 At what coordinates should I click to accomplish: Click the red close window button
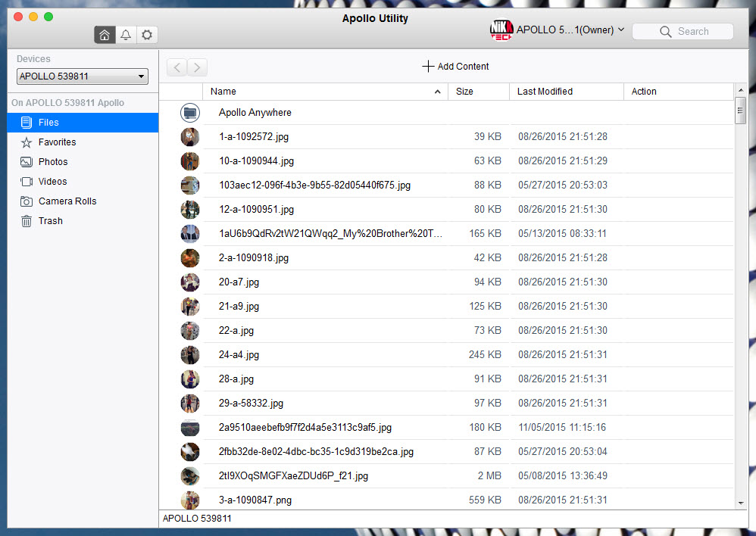18,17
